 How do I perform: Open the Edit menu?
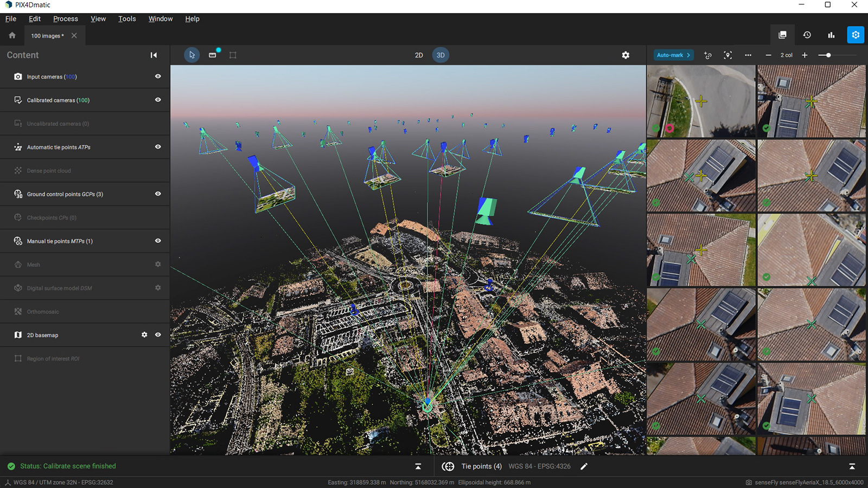coord(35,18)
